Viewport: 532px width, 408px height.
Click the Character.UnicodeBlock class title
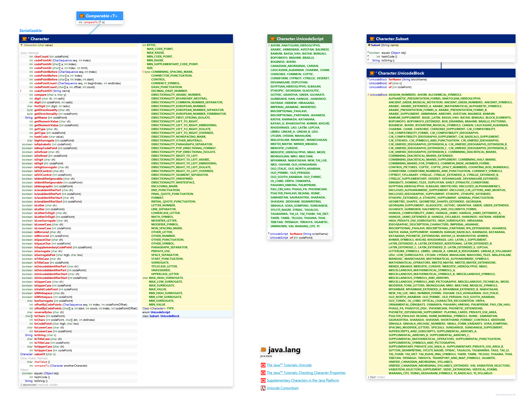pos(401,73)
